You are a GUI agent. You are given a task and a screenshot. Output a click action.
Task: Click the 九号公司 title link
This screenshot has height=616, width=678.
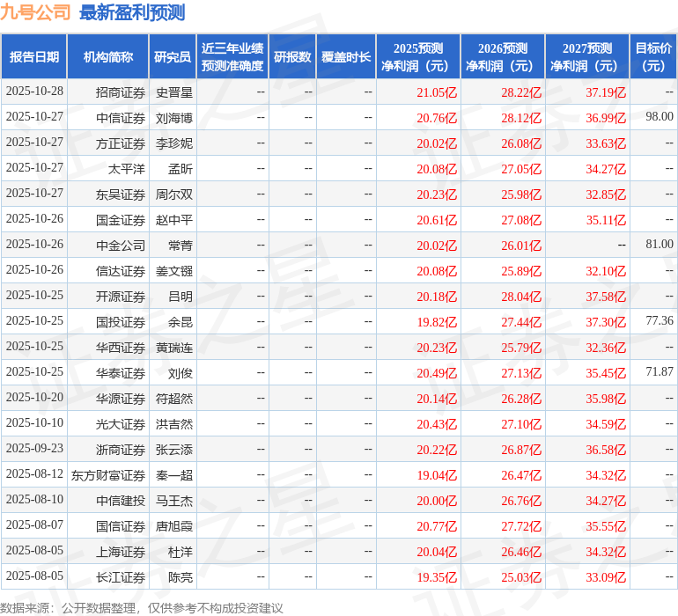pyautogui.click(x=36, y=12)
